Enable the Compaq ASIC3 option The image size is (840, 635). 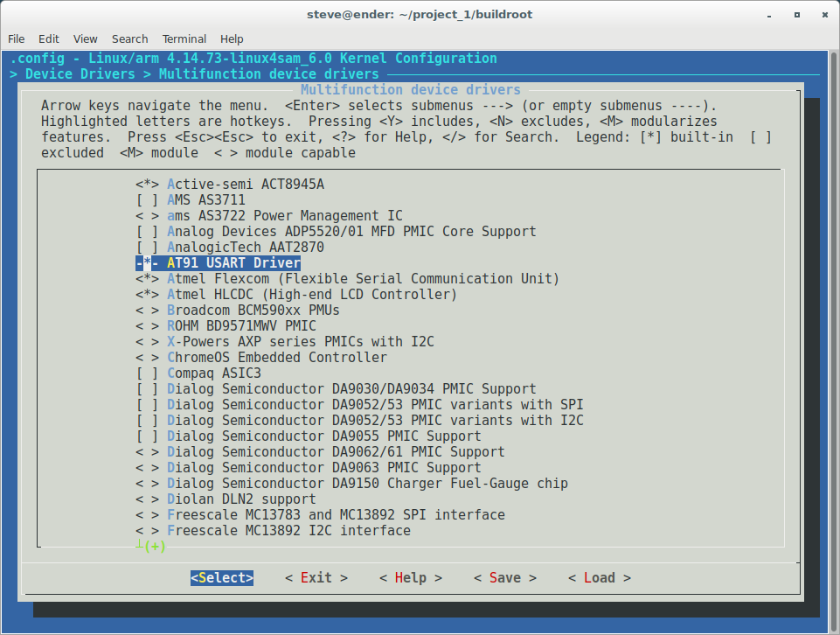click(x=148, y=373)
